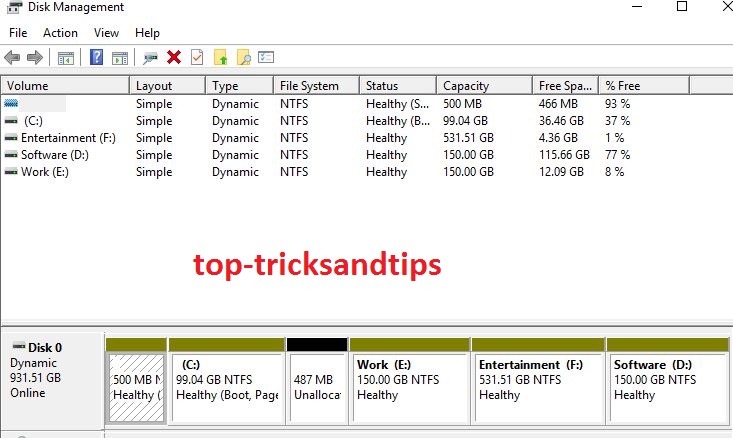The width and height of the screenshot is (733, 438).
Task: Sort by the % Free column header
Action: (x=644, y=86)
